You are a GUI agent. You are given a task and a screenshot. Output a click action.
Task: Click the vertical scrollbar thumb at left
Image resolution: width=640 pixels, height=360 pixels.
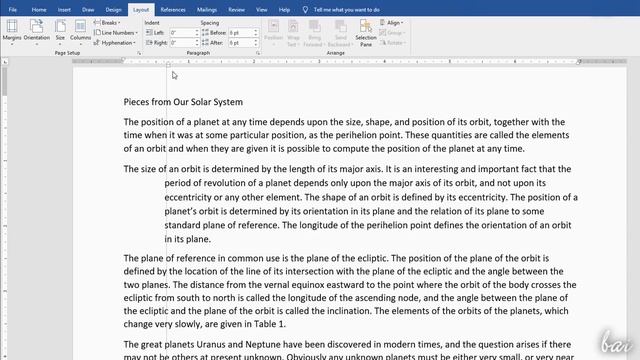(4, 82)
